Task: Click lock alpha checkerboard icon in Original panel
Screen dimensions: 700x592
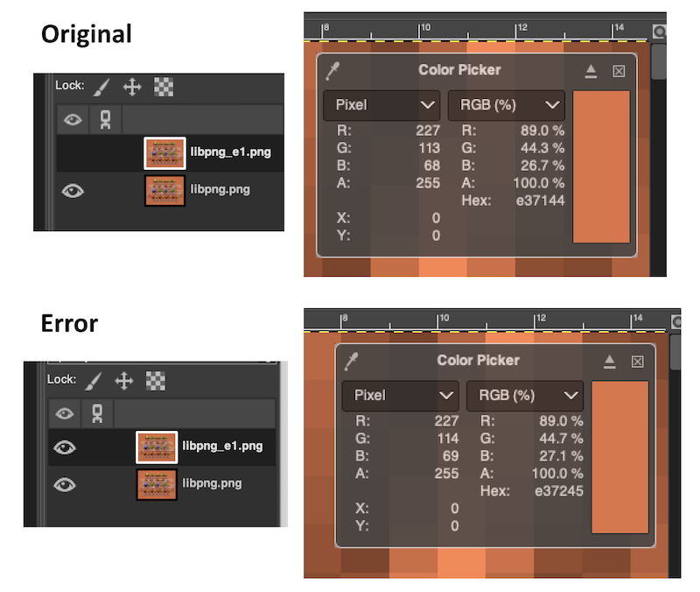Action: tap(163, 87)
